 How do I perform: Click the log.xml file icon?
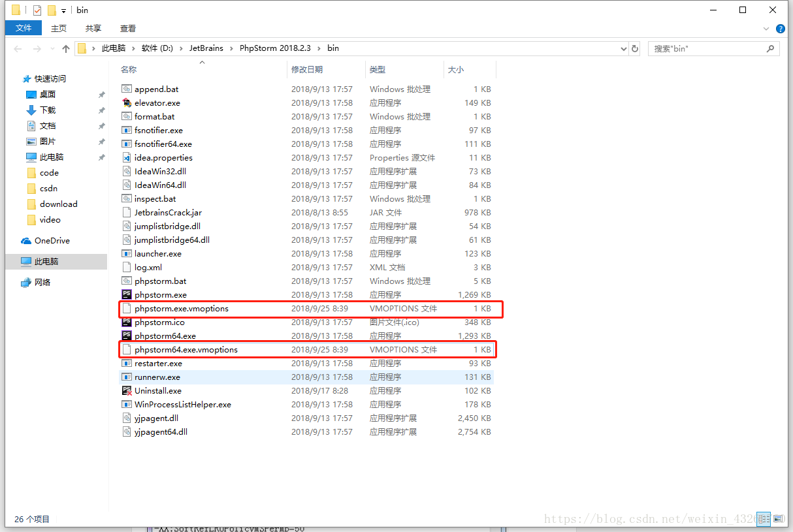pos(127,267)
